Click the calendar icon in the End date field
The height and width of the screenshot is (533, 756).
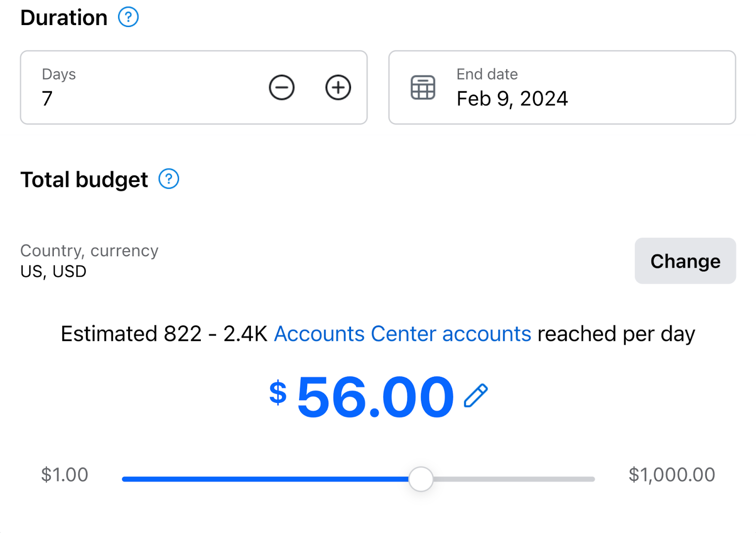(x=422, y=87)
